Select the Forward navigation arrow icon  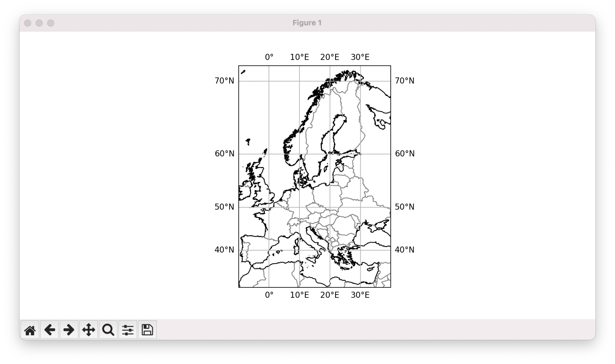click(x=69, y=330)
